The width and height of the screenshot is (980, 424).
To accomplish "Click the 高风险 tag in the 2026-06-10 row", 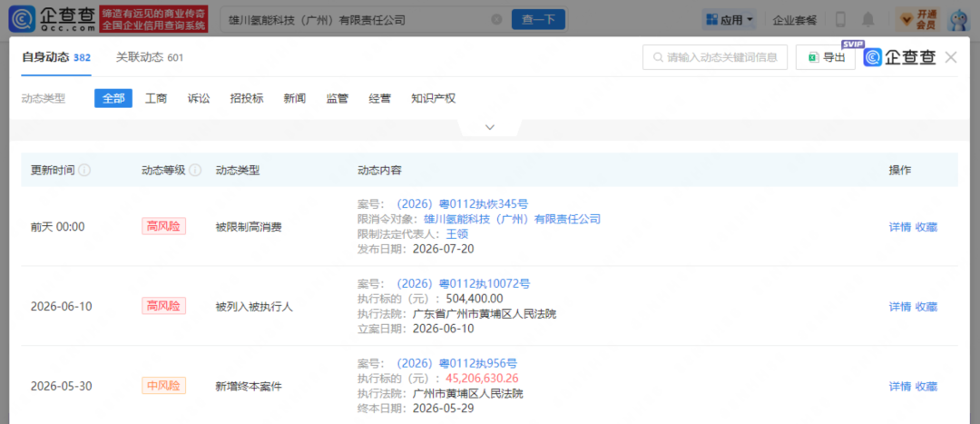I will click(x=163, y=307).
